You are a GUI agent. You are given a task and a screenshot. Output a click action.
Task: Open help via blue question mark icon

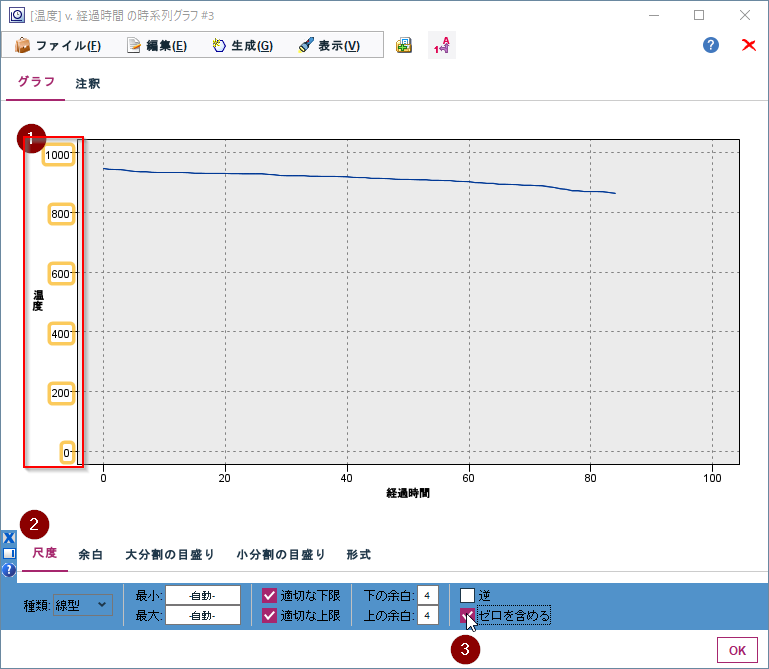711,45
